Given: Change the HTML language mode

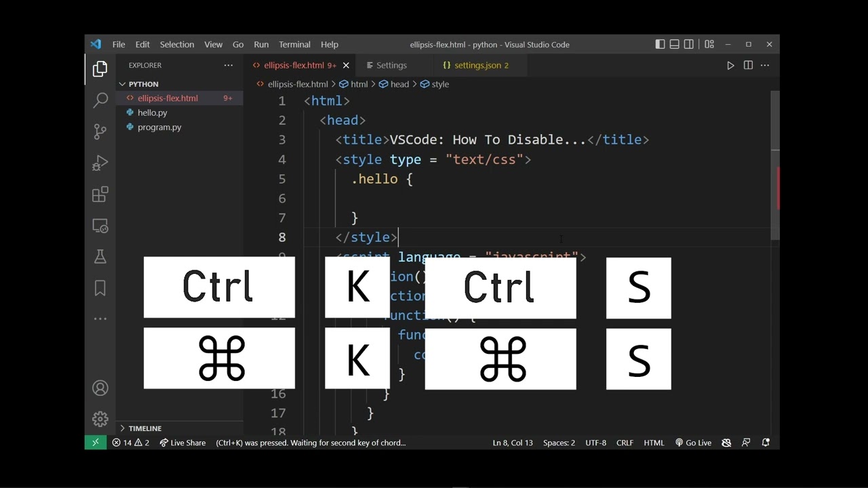Looking at the screenshot, I should pos(654,443).
